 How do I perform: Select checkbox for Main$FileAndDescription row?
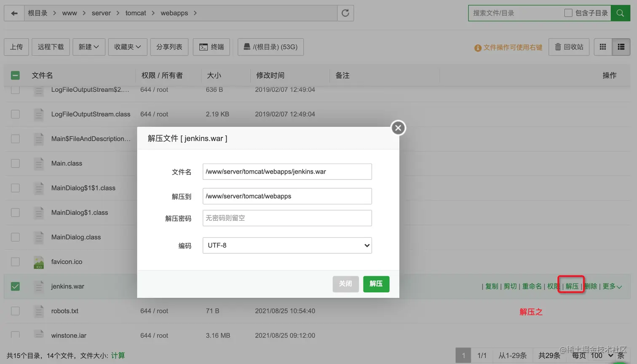[x=15, y=139]
